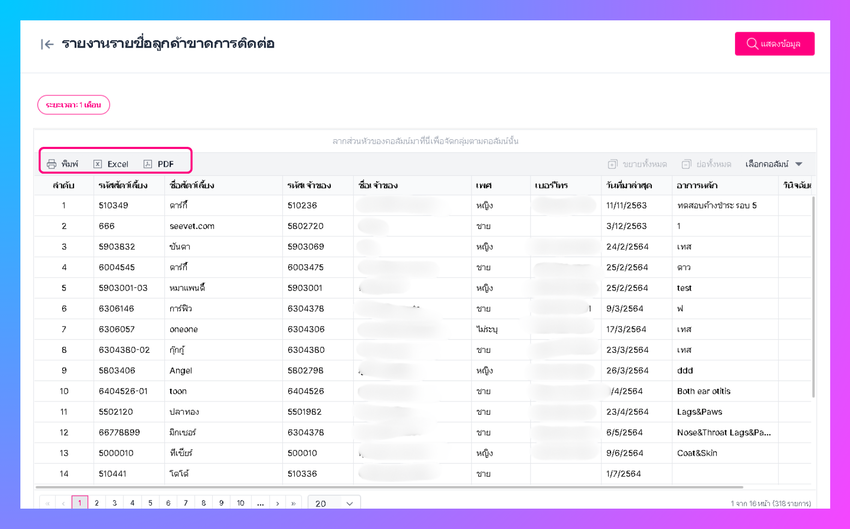Select pet code cell 5903832
Viewport: 850px width, 529px height.
pos(129,247)
